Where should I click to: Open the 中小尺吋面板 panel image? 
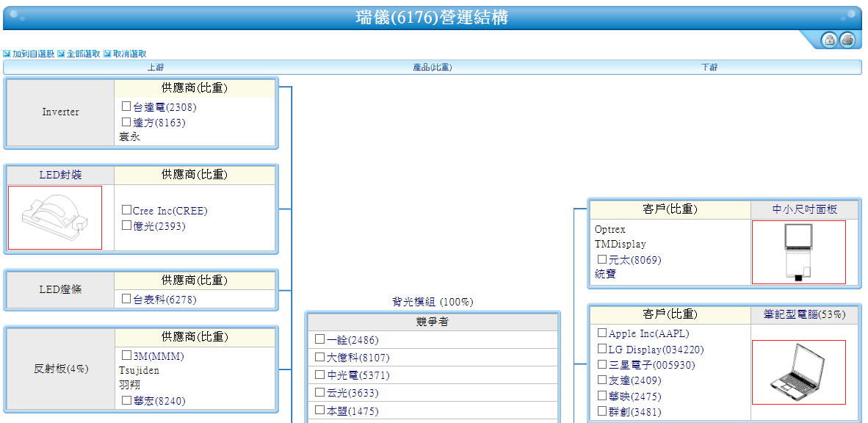click(x=798, y=252)
